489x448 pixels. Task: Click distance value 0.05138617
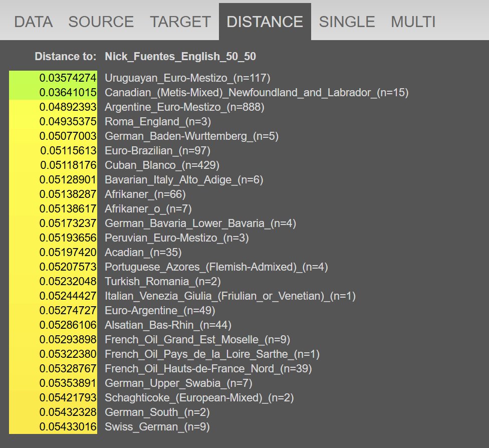(x=68, y=208)
